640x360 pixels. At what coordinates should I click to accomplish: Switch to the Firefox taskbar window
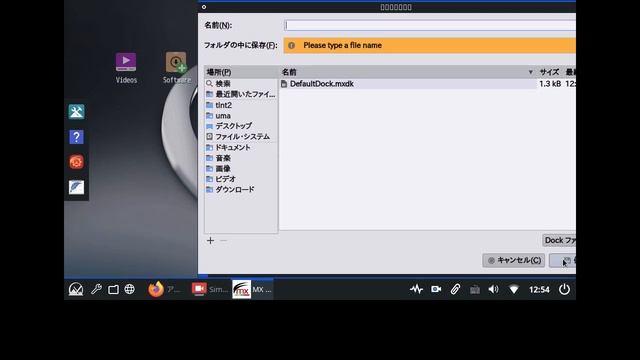pos(164,289)
